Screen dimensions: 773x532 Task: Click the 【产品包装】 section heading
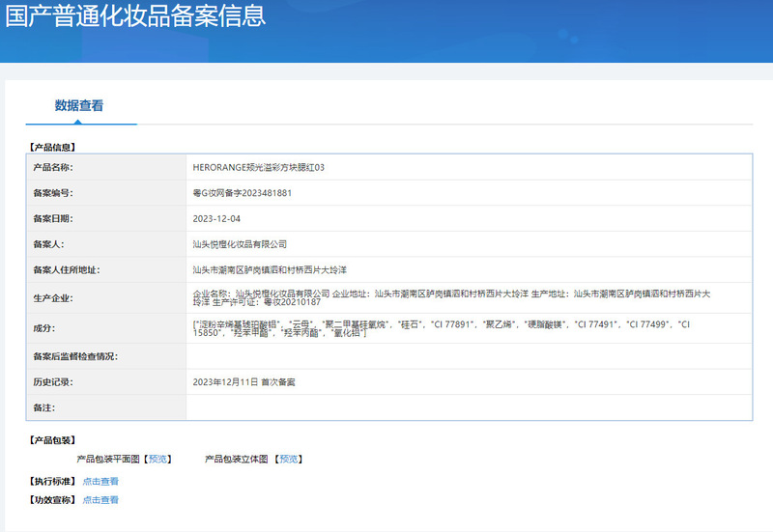[52, 440]
